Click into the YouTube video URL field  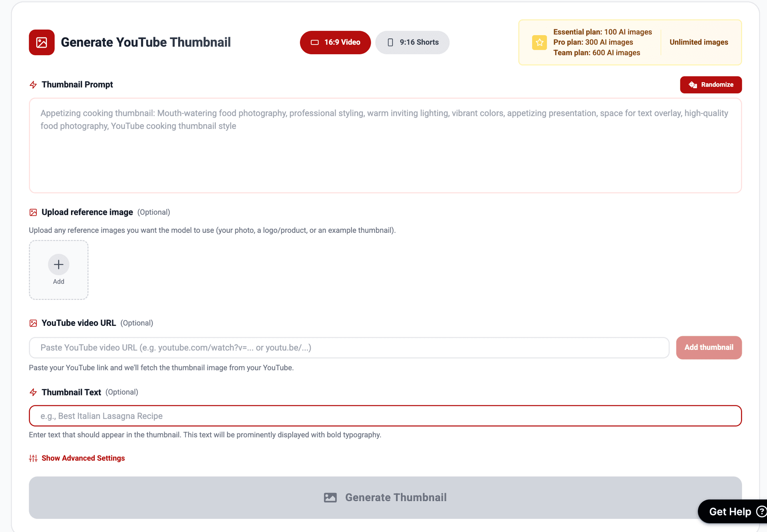point(349,347)
